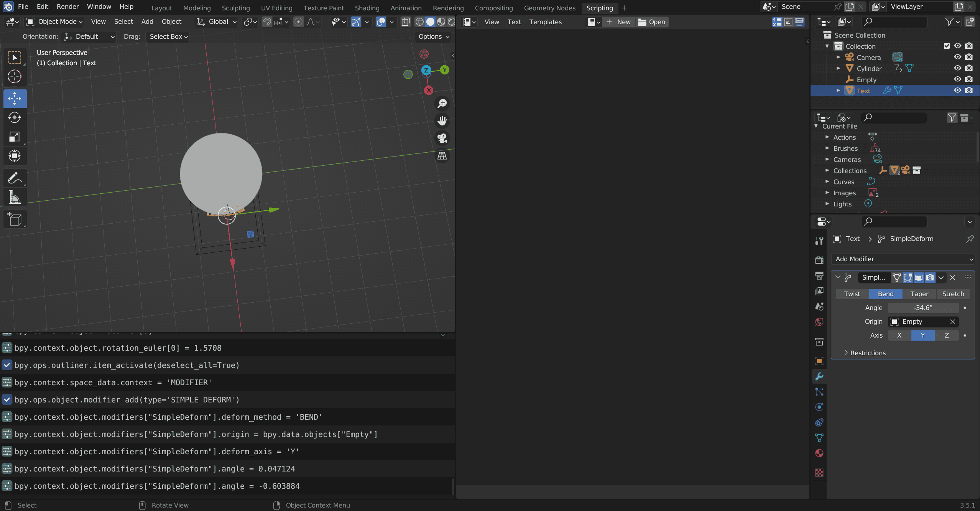Toggle camera view in viewport
The height and width of the screenshot is (511, 980).
(x=442, y=138)
